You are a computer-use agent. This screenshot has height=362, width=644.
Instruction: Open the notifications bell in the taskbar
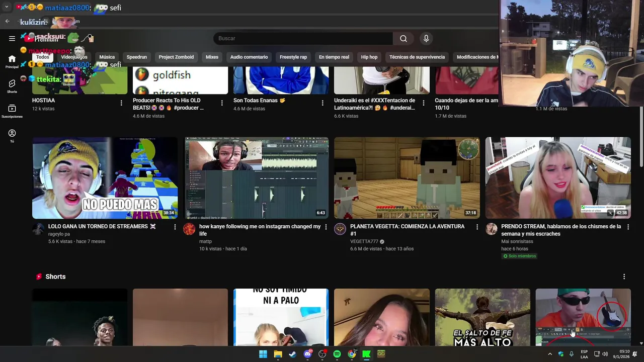[x=635, y=354]
